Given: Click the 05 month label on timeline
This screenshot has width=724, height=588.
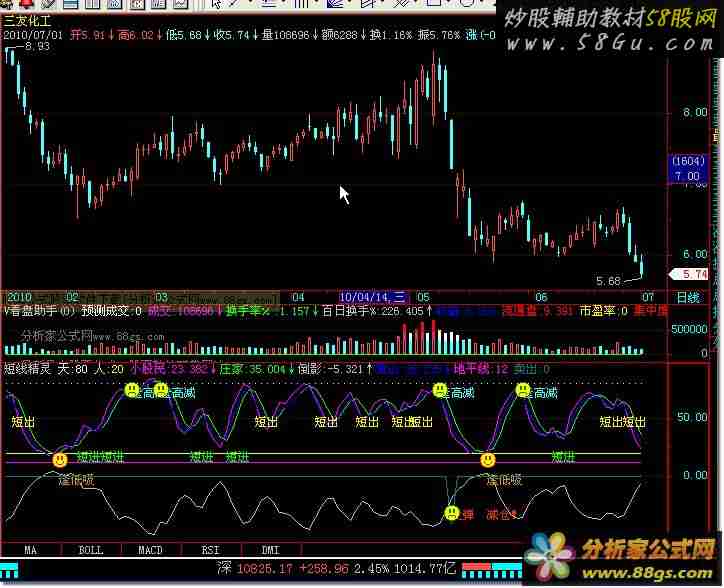Looking at the screenshot, I should [423, 297].
